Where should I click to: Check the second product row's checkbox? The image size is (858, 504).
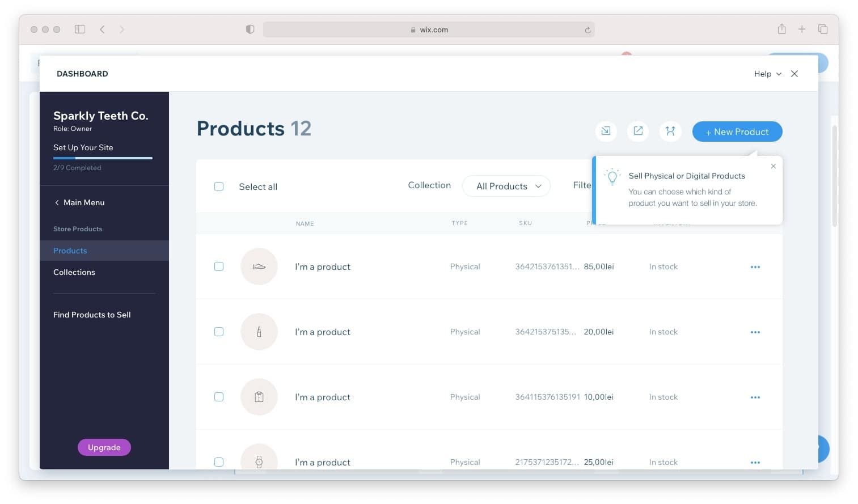tap(219, 332)
